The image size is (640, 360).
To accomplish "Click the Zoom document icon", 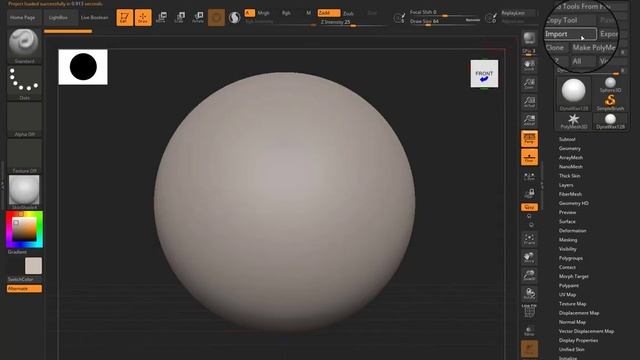I will [529, 84].
